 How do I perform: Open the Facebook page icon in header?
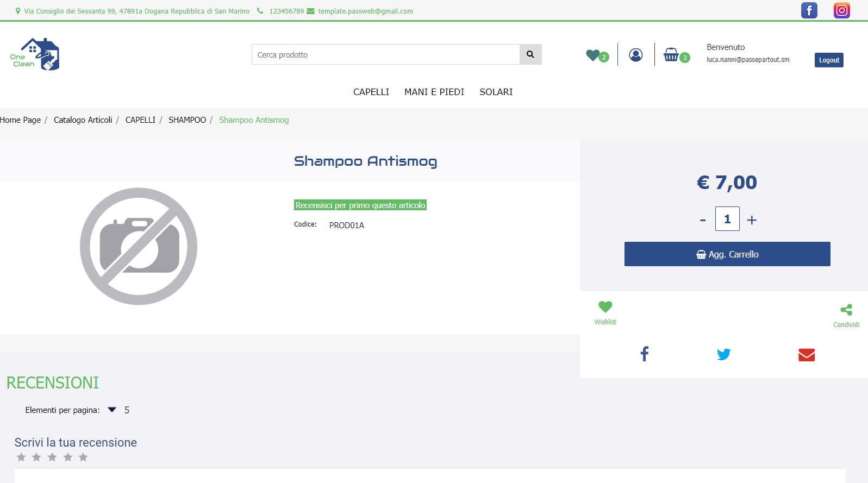pyautogui.click(x=809, y=10)
